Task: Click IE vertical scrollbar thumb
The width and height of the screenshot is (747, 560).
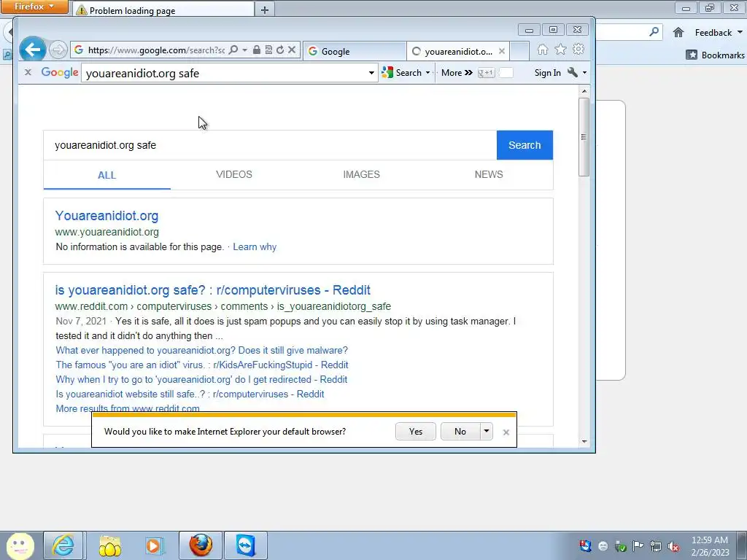Action: (584, 137)
